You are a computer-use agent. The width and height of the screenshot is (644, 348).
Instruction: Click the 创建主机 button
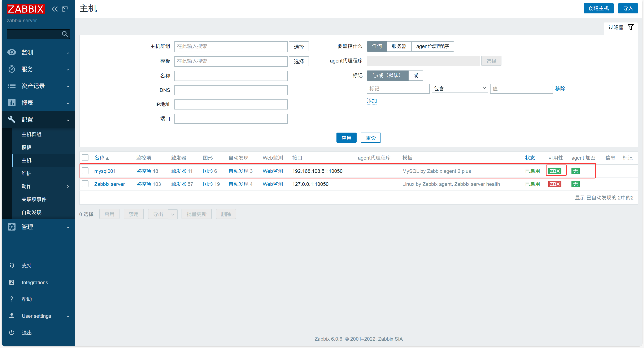click(x=599, y=8)
